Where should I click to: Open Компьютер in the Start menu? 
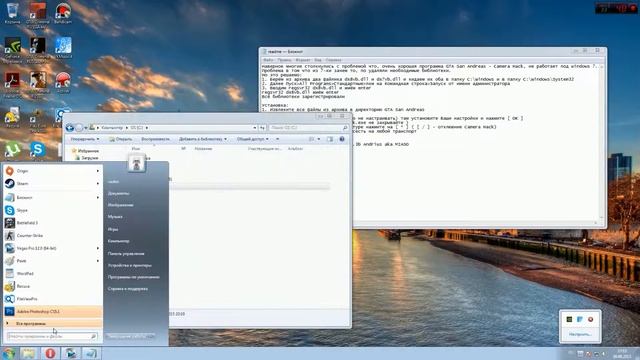coord(119,241)
